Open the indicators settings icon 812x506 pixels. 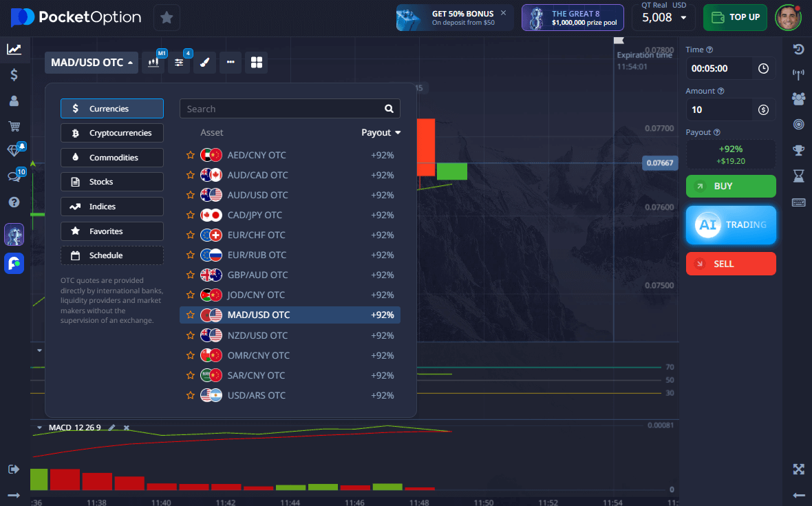[179, 63]
